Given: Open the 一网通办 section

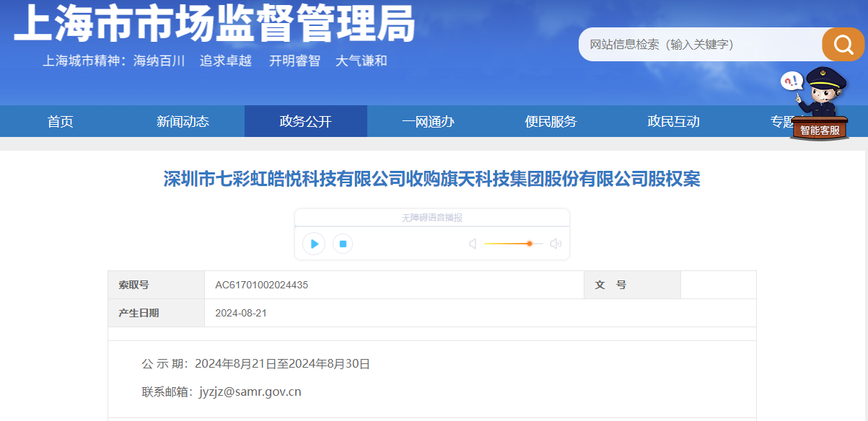Looking at the screenshot, I should (x=428, y=122).
